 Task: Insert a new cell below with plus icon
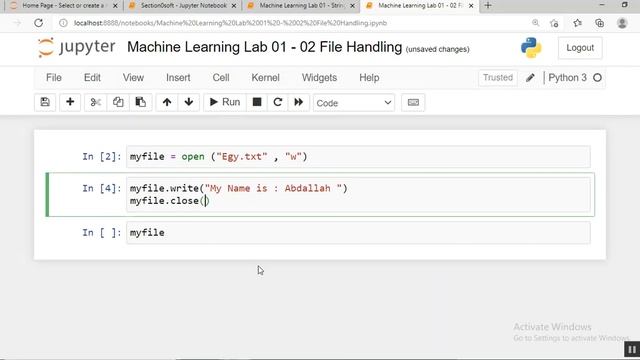(x=70, y=102)
